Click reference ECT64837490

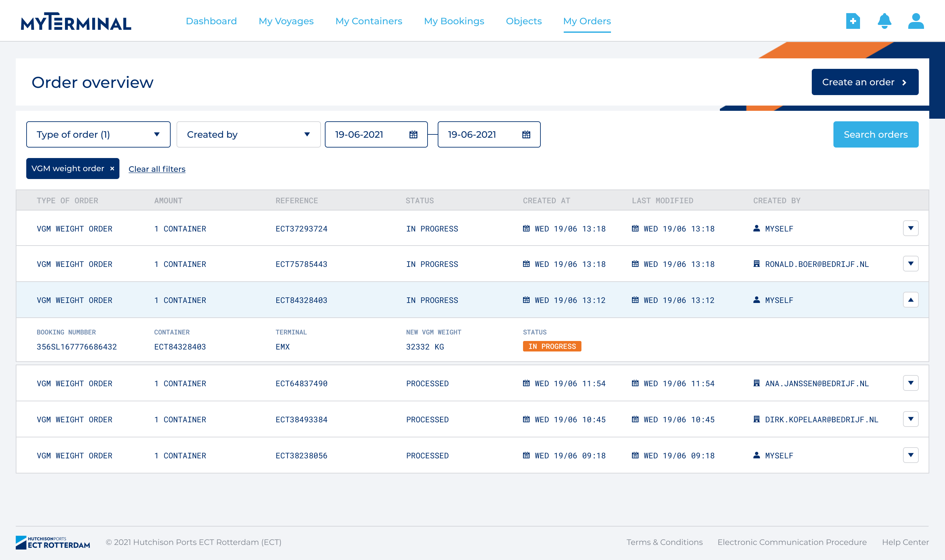301,383
